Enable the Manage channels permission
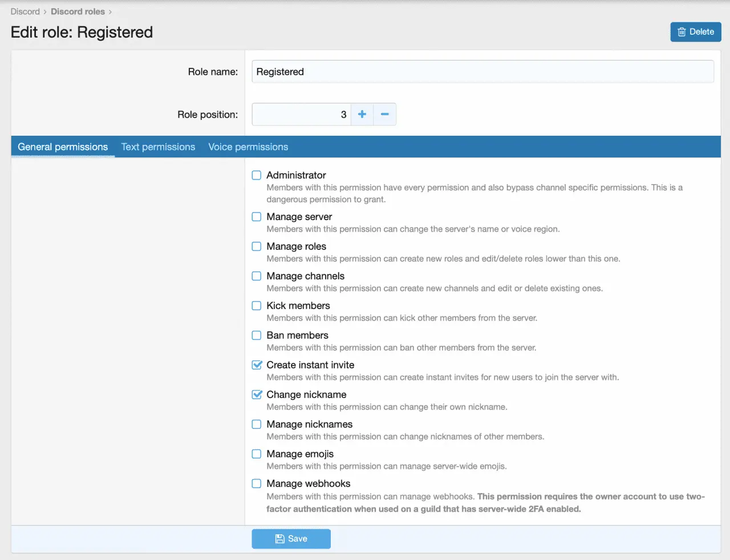This screenshot has height=560, width=730. click(257, 277)
